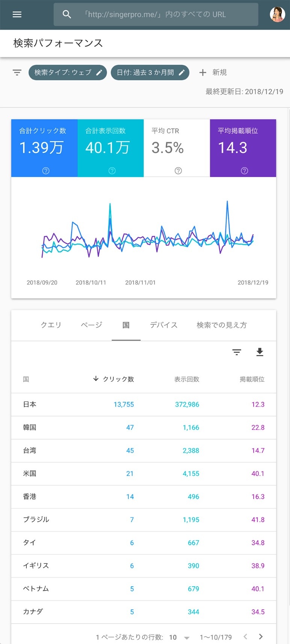Click the filter icon beside search type chip
Screen dimensions: 290x644
(x=17, y=72)
